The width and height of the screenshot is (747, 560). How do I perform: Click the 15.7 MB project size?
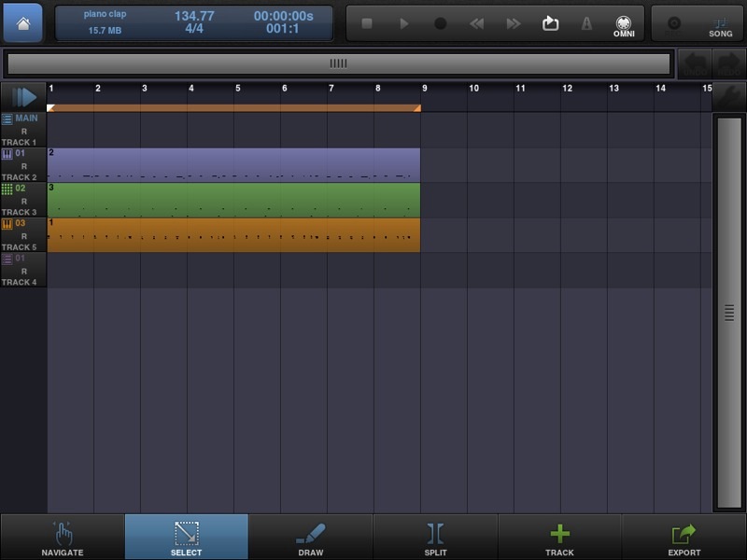(105, 31)
